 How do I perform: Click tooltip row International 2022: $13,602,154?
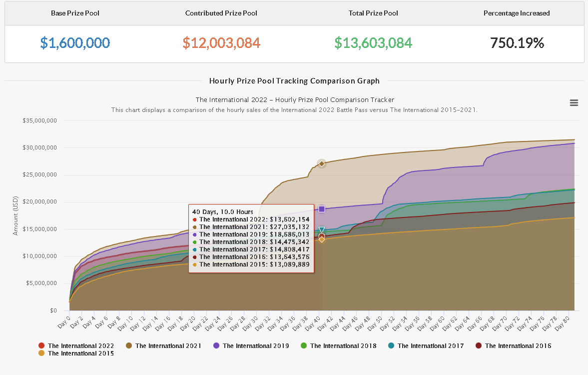(251, 219)
